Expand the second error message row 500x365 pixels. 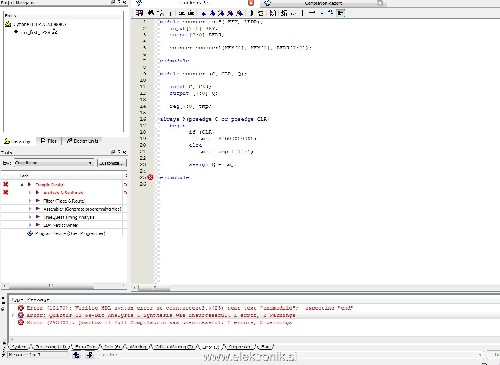13,315
